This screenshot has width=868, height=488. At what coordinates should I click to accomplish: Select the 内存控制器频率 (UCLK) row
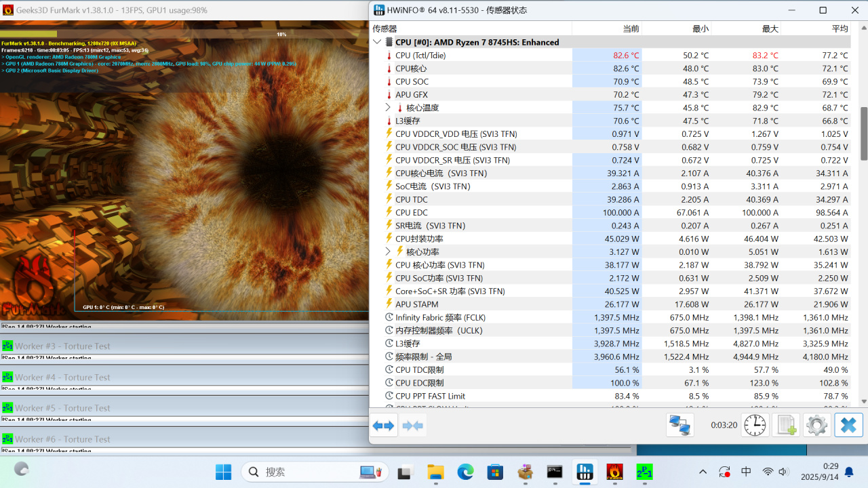610,331
